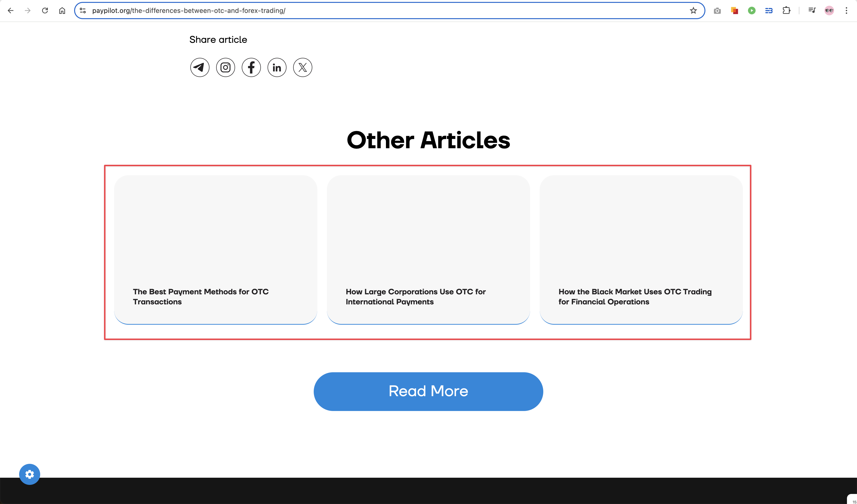Go back to previous page
The width and height of the screenshot is (857, 504).
pos(11,11)
